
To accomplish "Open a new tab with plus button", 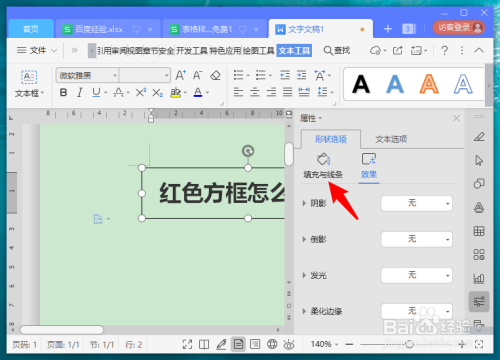I will [388, 29].
